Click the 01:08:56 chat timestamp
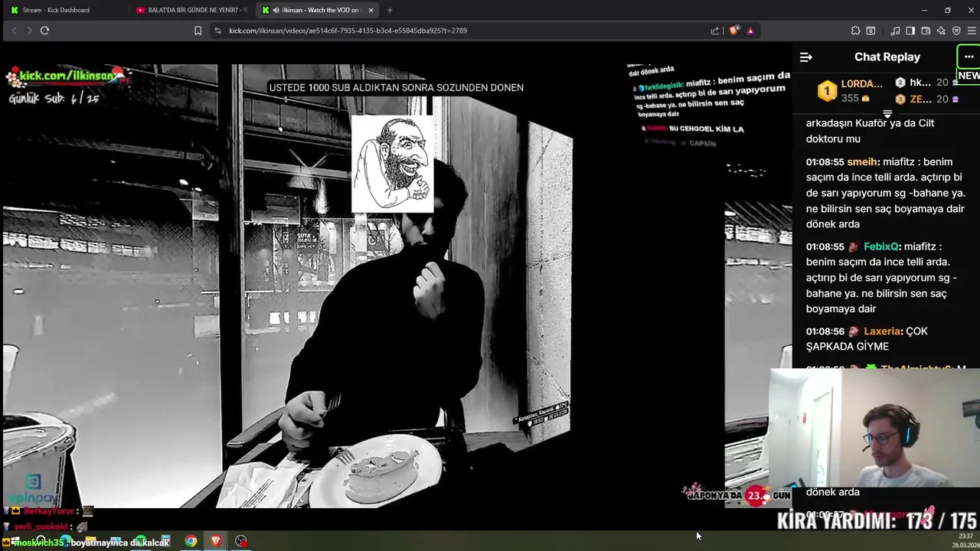This screenshot has width=980, height=551. pyautogui.click(x=825, y=331)
